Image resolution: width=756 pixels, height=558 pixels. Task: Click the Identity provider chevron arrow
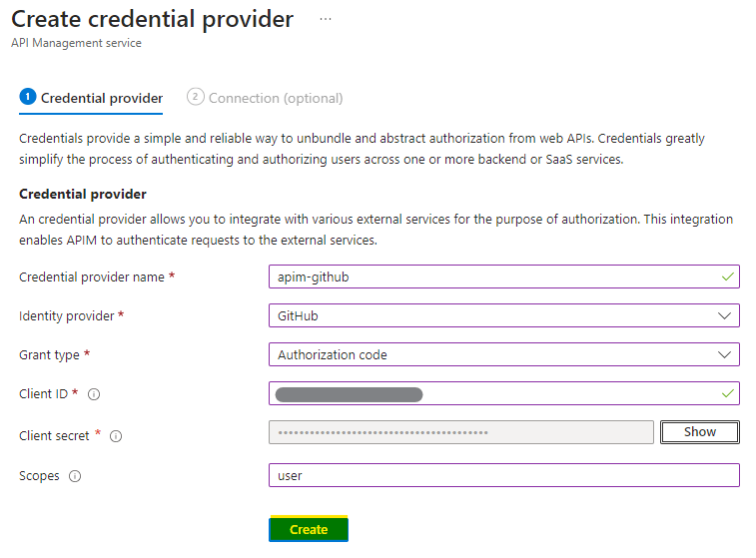(725, 315)
